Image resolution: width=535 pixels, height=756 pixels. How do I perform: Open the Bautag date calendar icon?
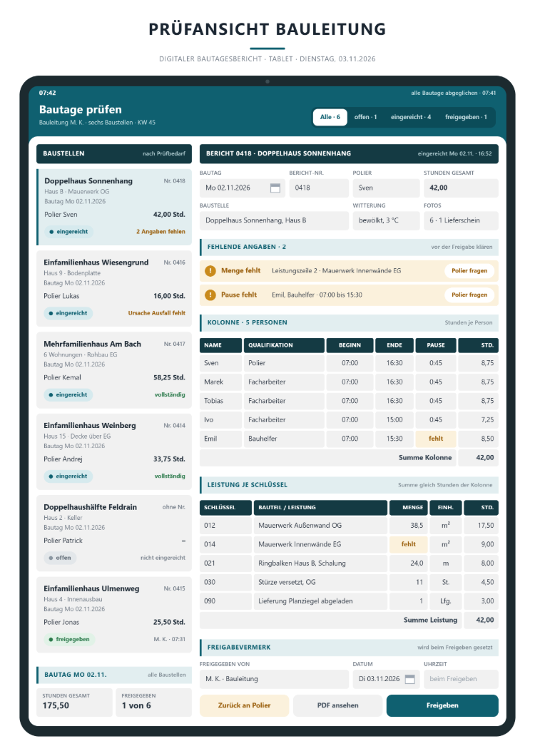tap(275, 188)
